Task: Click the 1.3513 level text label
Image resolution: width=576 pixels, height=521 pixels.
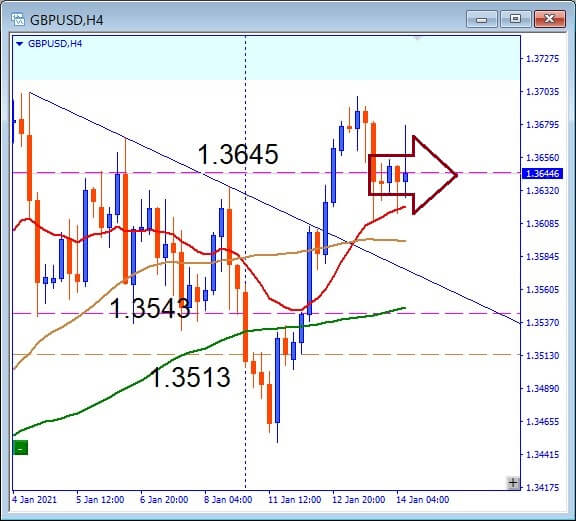Action: tap(191, 377)
